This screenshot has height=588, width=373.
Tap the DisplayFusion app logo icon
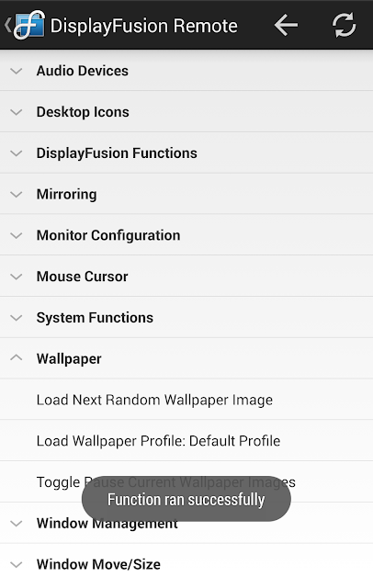[x=29, y=25]
